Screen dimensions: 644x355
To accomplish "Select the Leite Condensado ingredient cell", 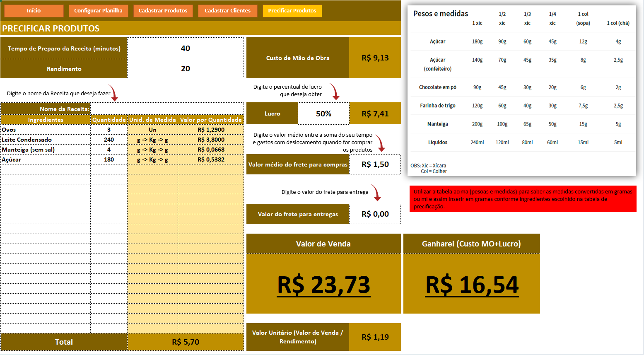I will 46,140.
